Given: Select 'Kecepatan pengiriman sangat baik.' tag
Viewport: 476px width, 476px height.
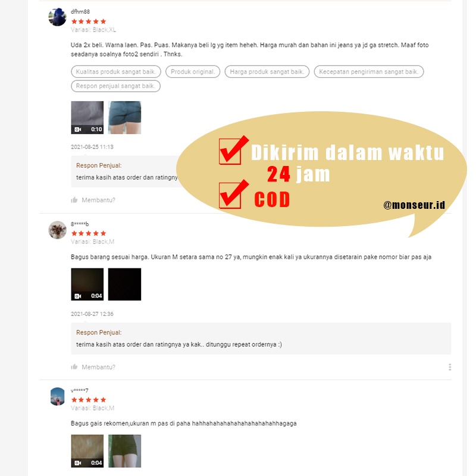Looking at the screenshot, I should click(x=368, y=71).
